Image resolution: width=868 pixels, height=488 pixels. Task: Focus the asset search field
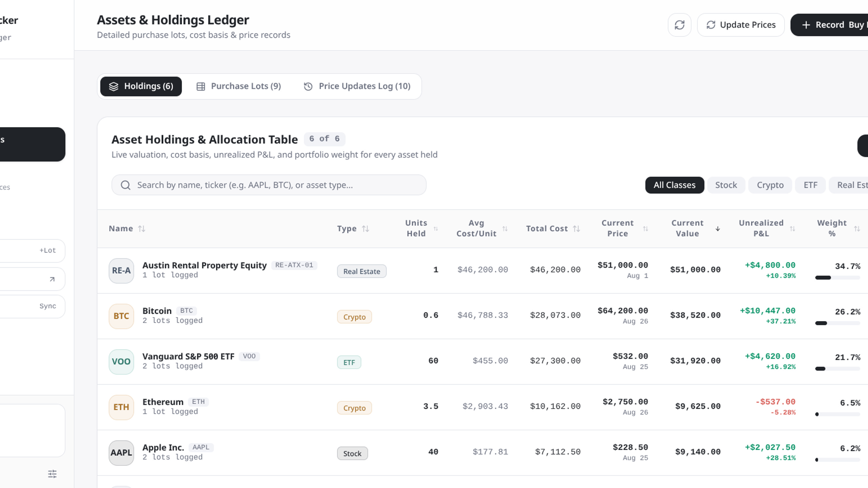[269, 185]
